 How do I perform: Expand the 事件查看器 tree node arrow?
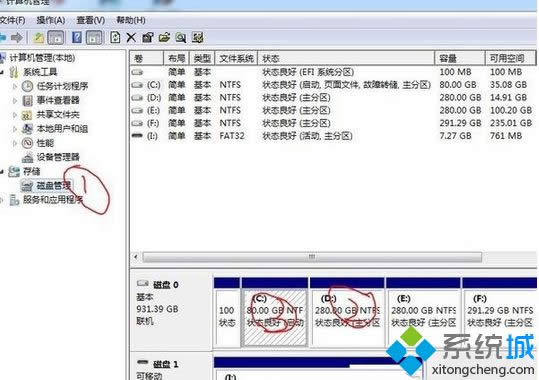click(15, 100)
